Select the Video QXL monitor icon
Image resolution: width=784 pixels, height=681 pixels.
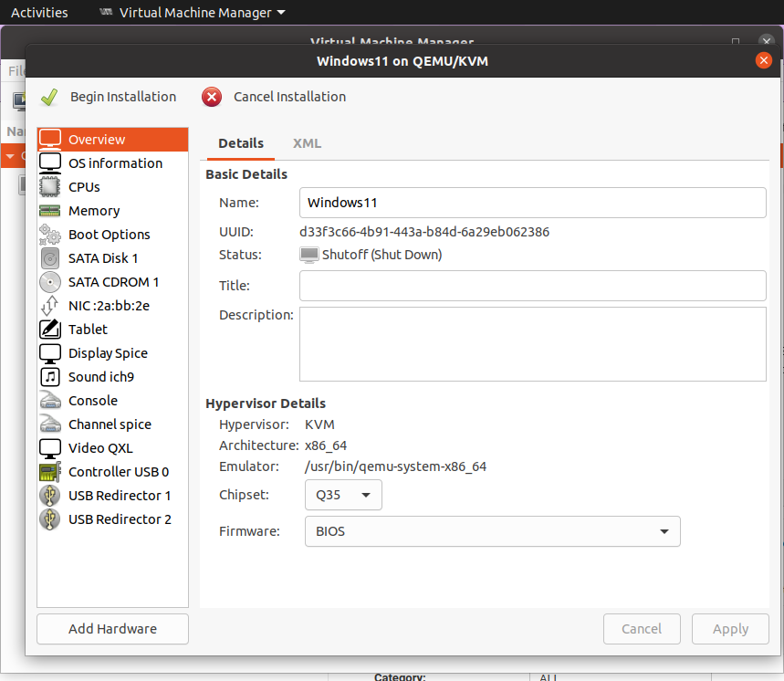point(50,448)
